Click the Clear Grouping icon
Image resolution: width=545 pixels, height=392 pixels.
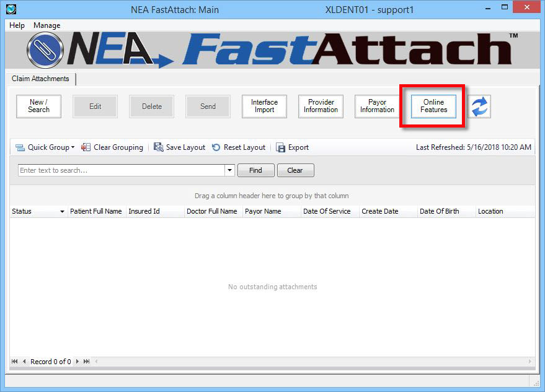click(x=86, y=147)
